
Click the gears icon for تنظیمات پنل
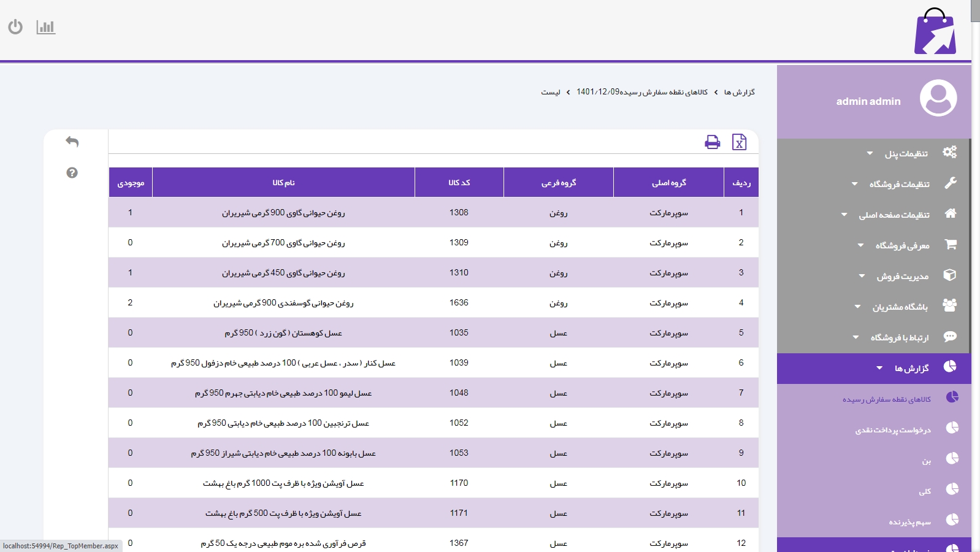click(950, 152)
